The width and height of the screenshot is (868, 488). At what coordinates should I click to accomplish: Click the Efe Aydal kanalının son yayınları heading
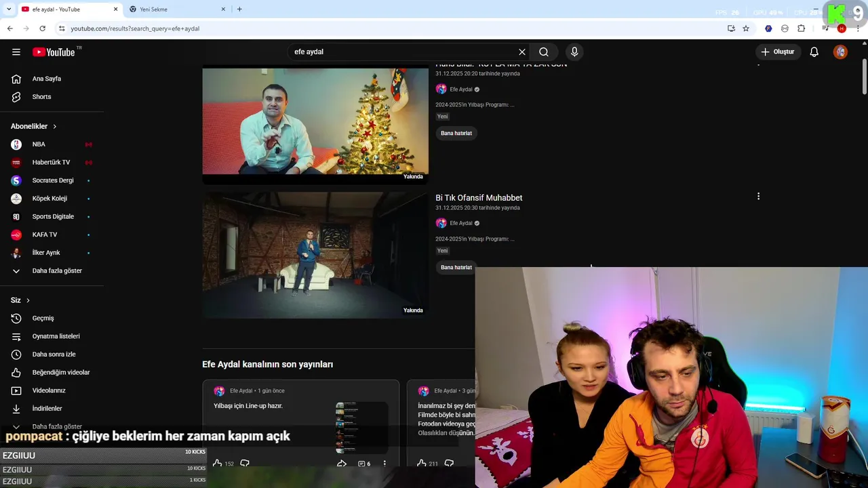(267, 365)
